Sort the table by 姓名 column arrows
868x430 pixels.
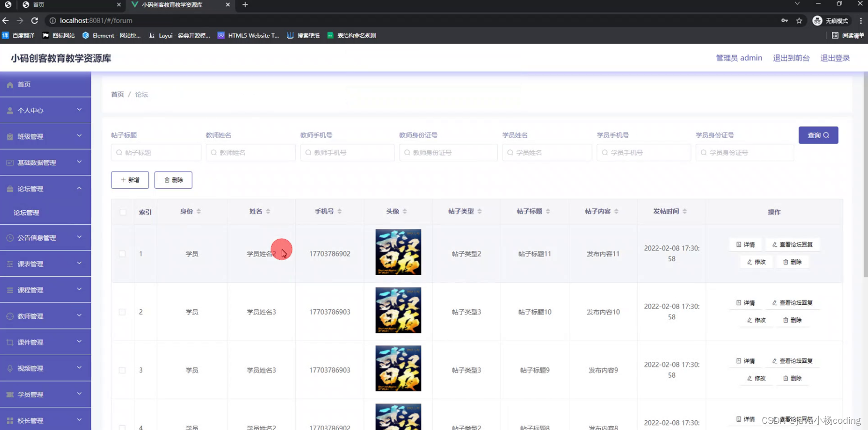click(x=268, y=211)
